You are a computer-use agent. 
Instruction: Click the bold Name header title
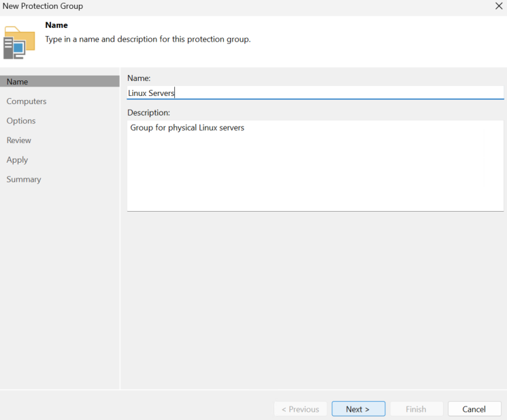[56, 25]
